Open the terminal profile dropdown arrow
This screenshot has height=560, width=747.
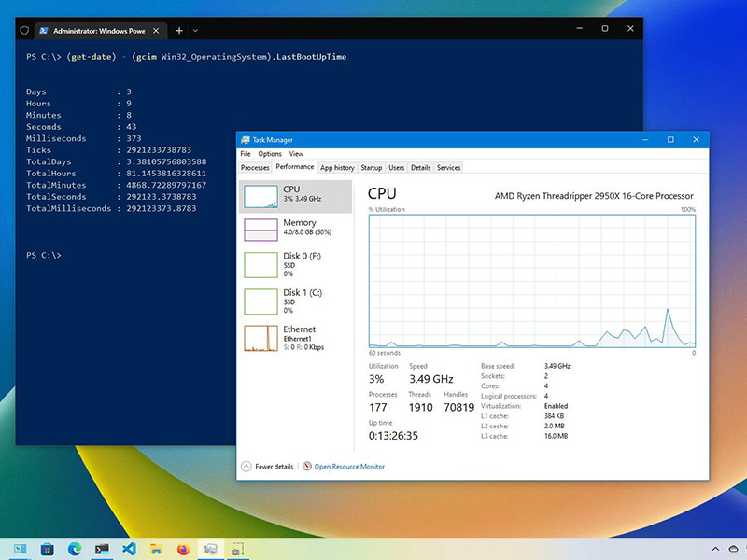(x=195, y=31)
